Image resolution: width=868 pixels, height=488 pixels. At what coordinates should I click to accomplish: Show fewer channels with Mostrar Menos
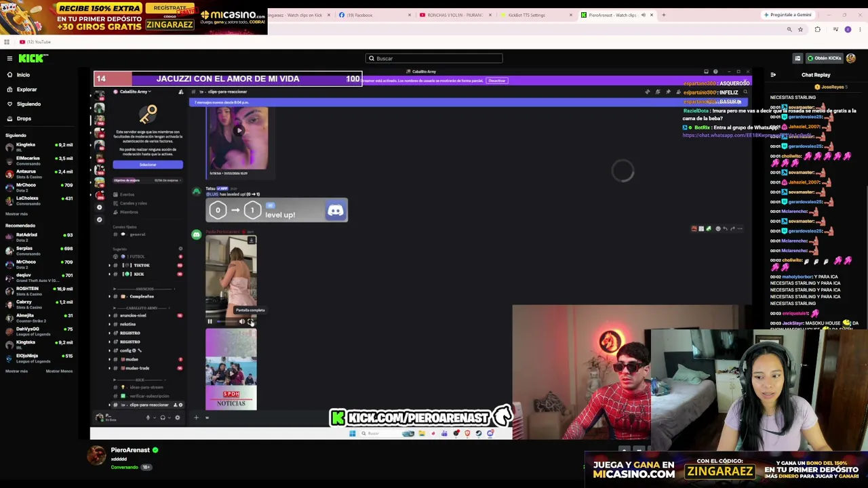(59, 371)
